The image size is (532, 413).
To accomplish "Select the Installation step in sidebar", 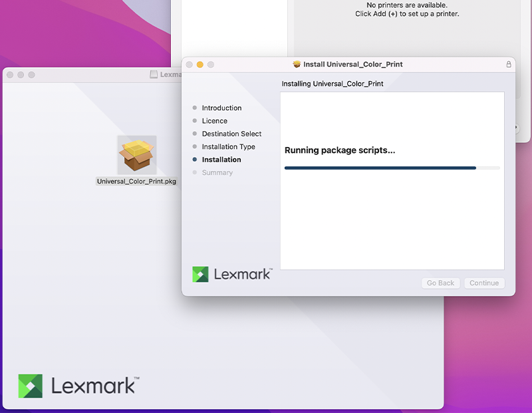I will pos(221,160).
